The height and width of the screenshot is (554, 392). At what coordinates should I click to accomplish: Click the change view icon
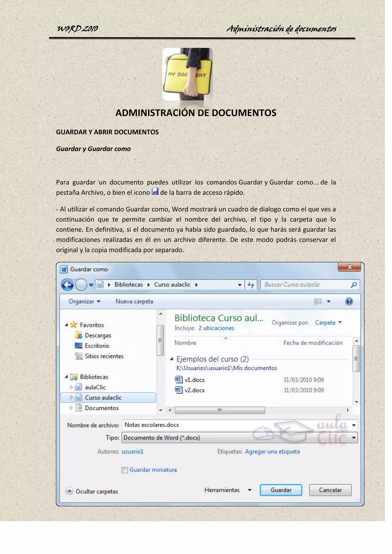(318, 301)
